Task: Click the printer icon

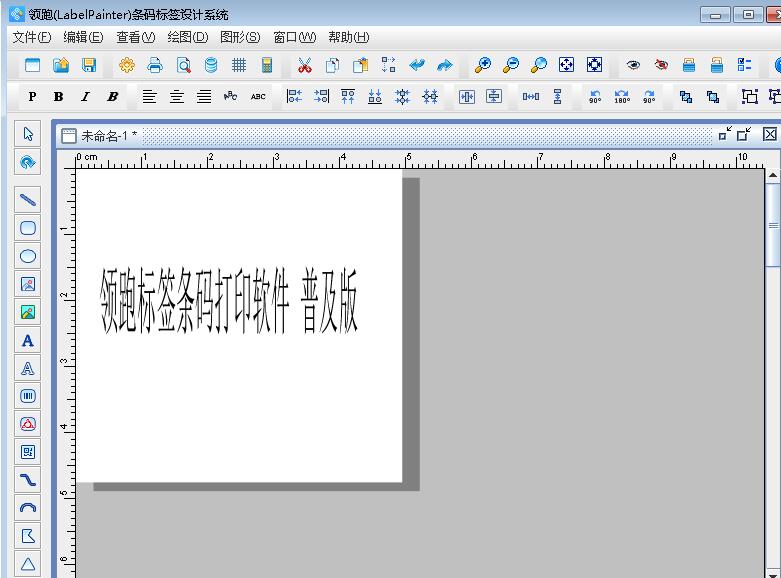Action: pos(155,65)
